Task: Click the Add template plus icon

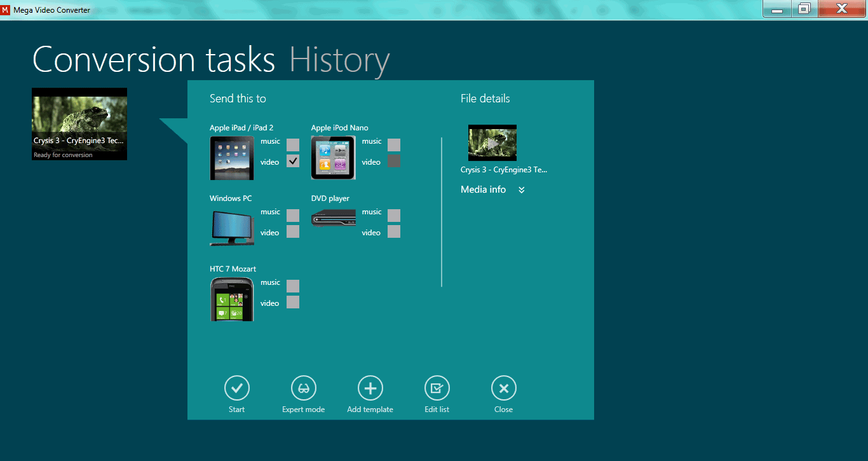Action: click(x=370, y=388)
